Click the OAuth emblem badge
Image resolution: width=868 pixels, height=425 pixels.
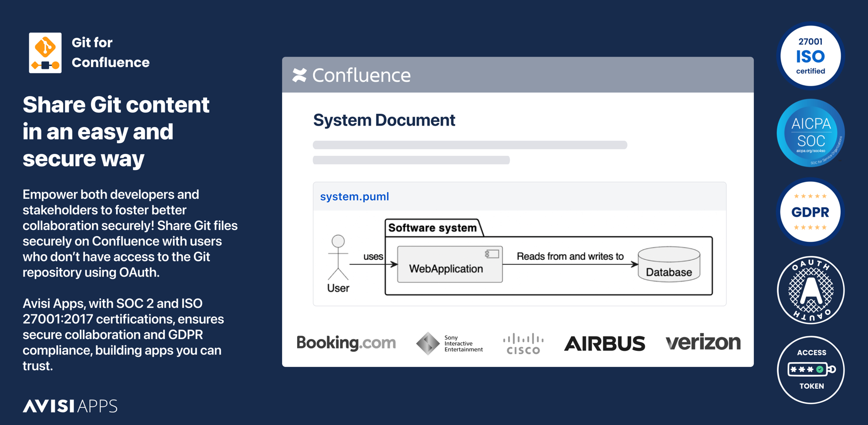[x=810, y=290]
